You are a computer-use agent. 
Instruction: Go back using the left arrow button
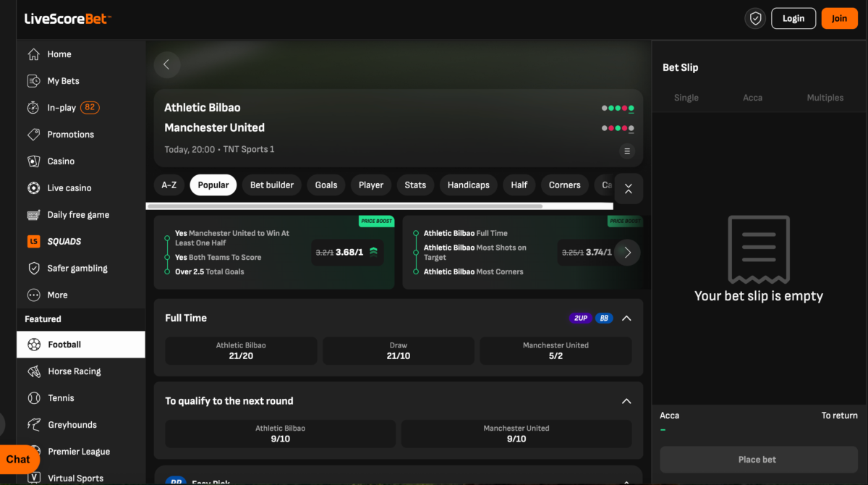[x=166, y=64]
